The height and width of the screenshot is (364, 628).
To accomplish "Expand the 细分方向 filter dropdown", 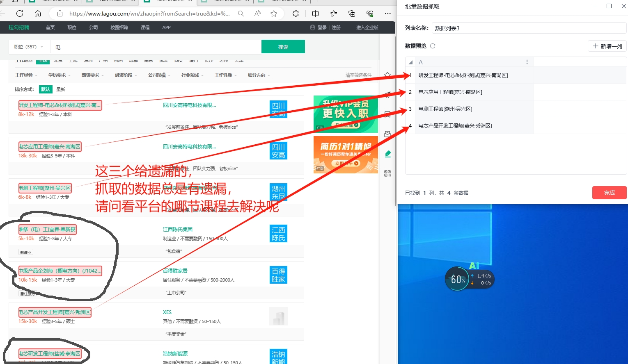I will (x=259, y=75).
